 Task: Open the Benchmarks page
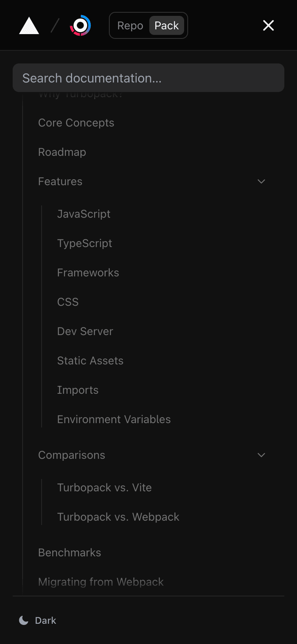[69, 552]
